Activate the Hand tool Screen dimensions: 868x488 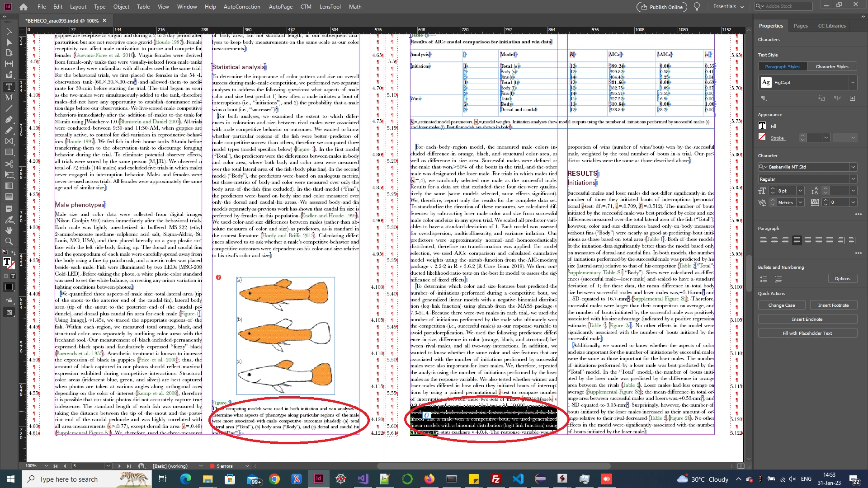pos(9,230)
